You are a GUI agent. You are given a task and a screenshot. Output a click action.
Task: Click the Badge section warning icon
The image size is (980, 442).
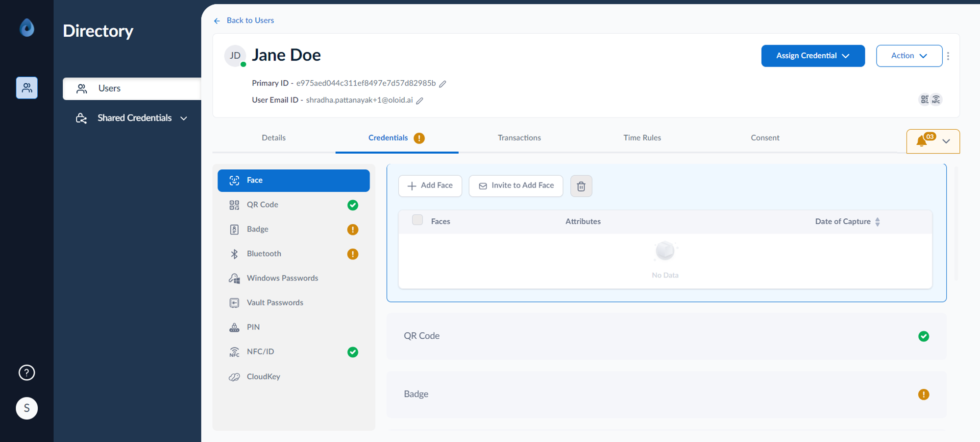(924, 395)
